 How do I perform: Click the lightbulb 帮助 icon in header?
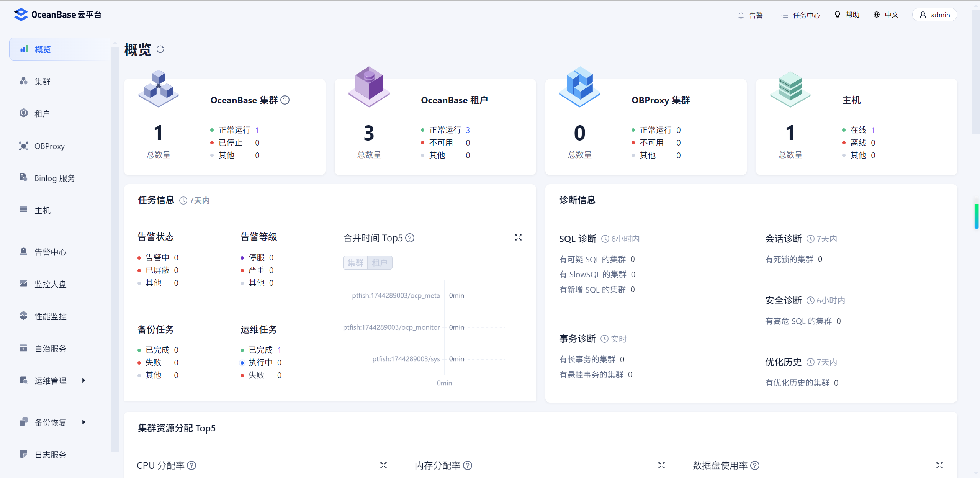(x=838, y=15)
